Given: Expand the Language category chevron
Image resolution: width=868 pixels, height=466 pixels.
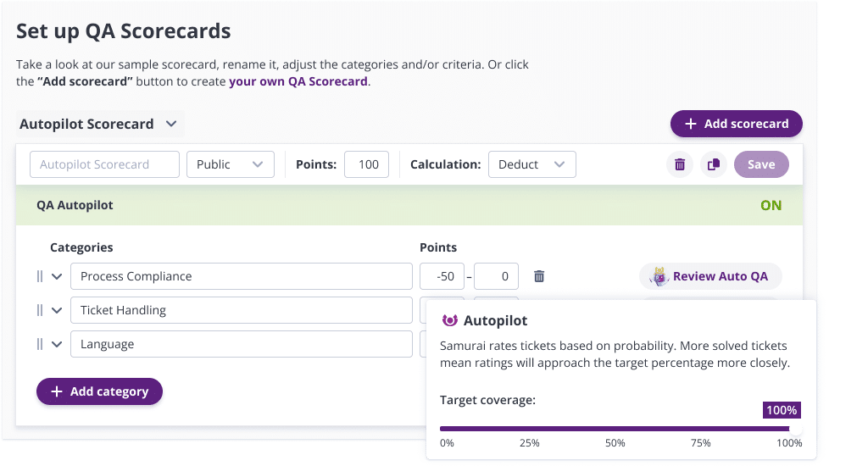Looking at the screenshot, I should [57, 344].
